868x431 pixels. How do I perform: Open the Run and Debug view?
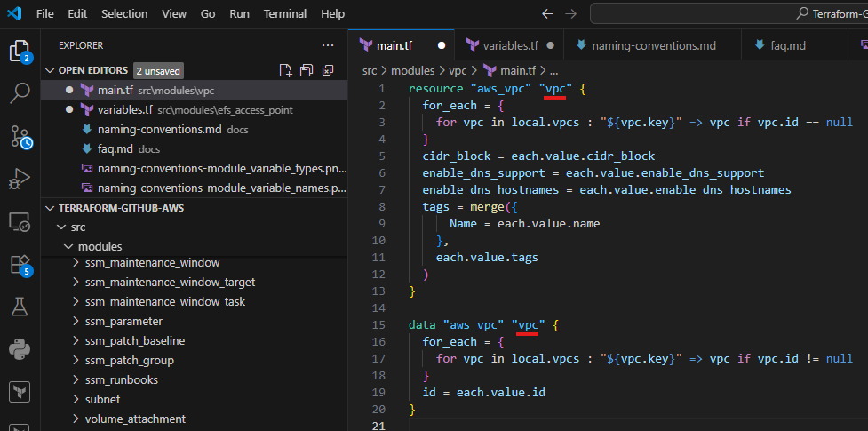(x=20, y=180)
